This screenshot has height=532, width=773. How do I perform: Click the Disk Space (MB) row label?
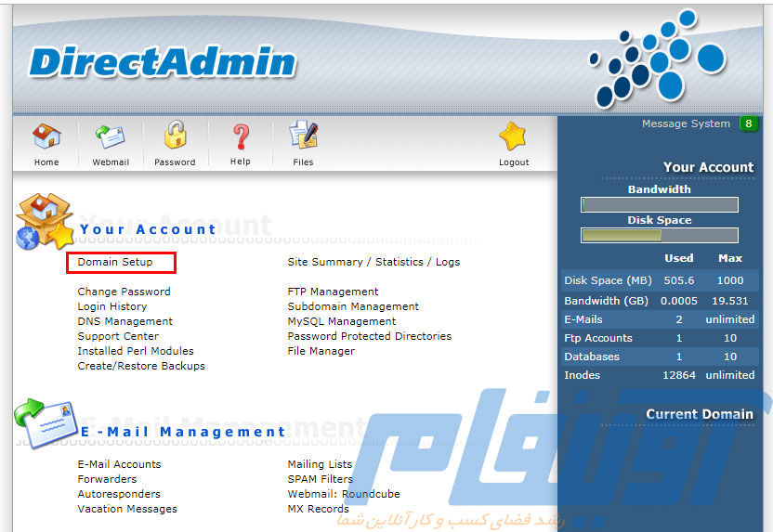[x=608, y=280]
